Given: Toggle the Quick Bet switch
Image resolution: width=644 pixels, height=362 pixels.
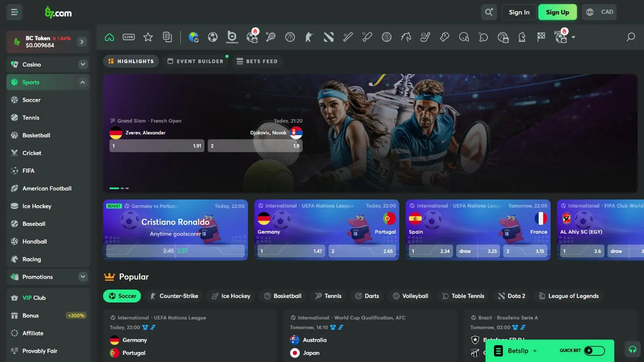Looking at the screenshot, I should (594, 351).
